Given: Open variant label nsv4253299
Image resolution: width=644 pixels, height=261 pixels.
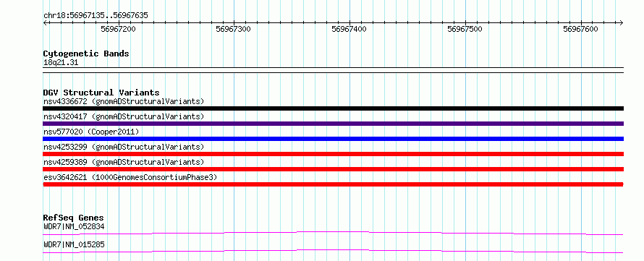Looking at the screenshot, I should point(124,147).
